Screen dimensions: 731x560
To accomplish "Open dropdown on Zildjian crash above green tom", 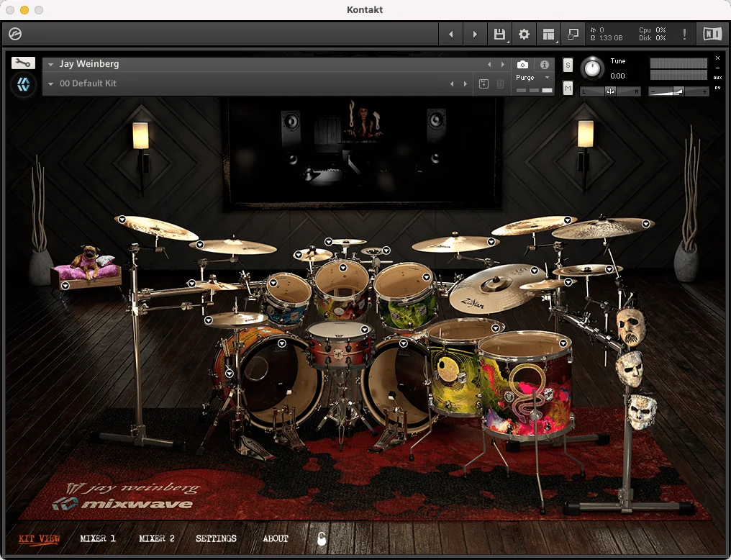I will tap(491, 242).
